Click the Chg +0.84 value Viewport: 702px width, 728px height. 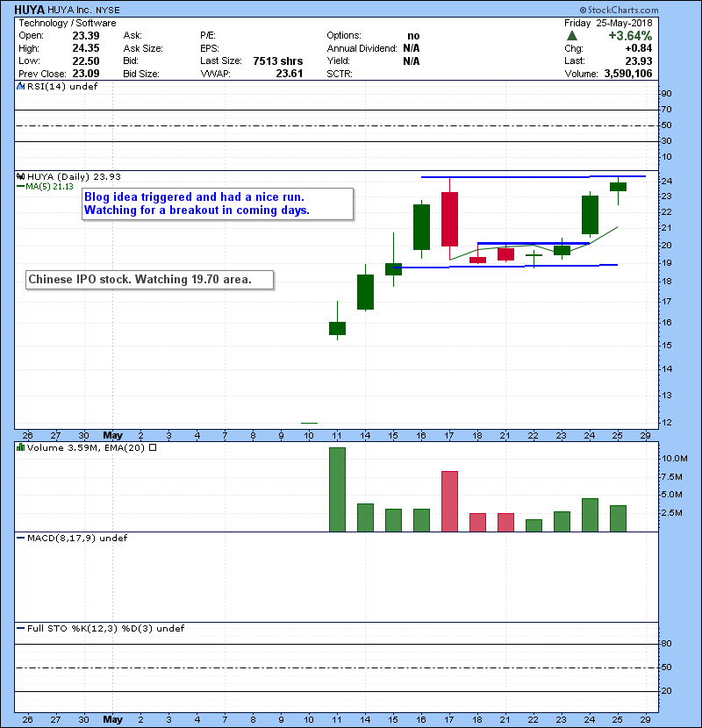[x=639, y=48]
